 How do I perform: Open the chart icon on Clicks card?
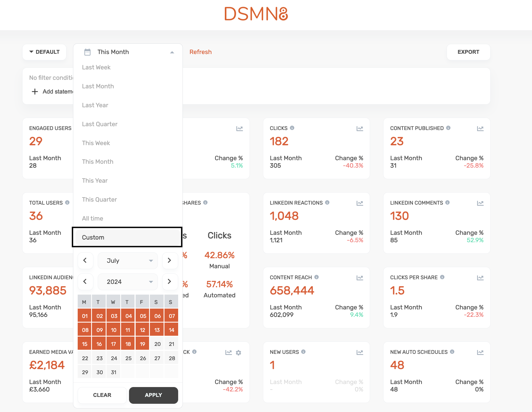click(360, 128)
